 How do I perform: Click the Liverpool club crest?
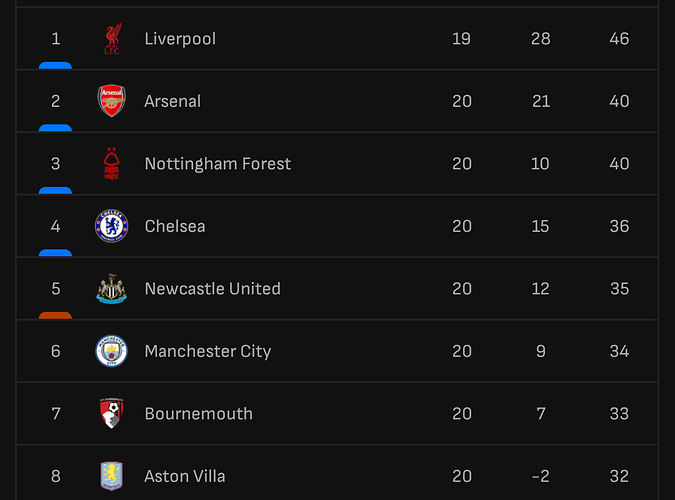(x=111, y=39)
